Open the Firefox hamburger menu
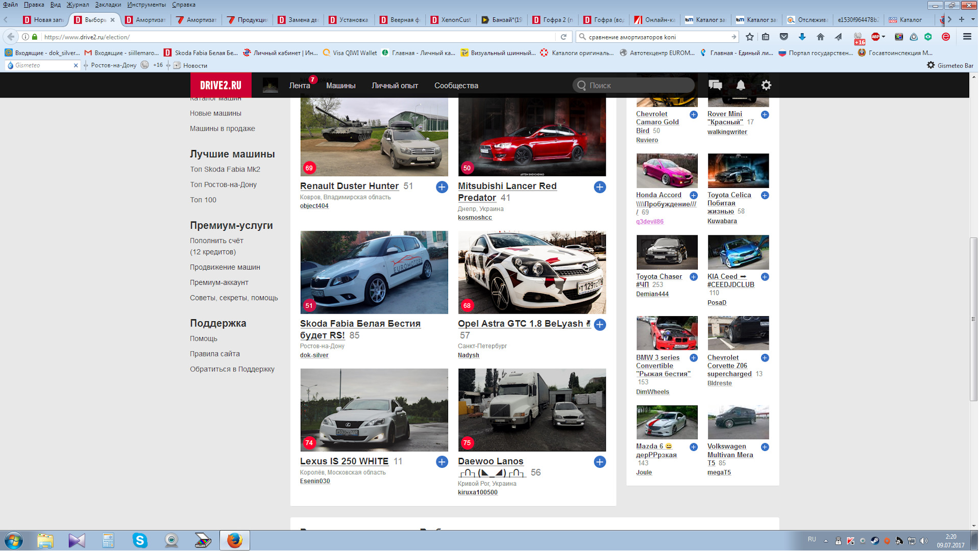This screenshot has height=551, width=980. (967, 37)
